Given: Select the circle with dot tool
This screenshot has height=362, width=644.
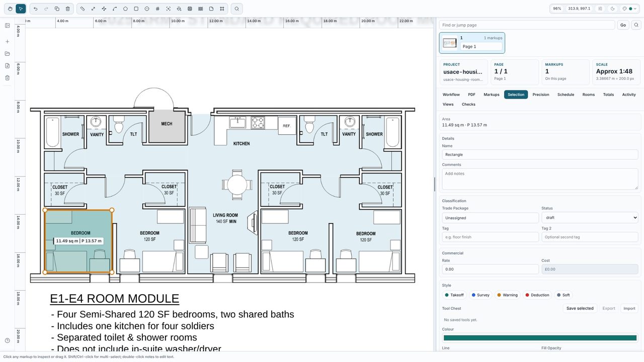Looking at the screenshot, I should point(147,9).
